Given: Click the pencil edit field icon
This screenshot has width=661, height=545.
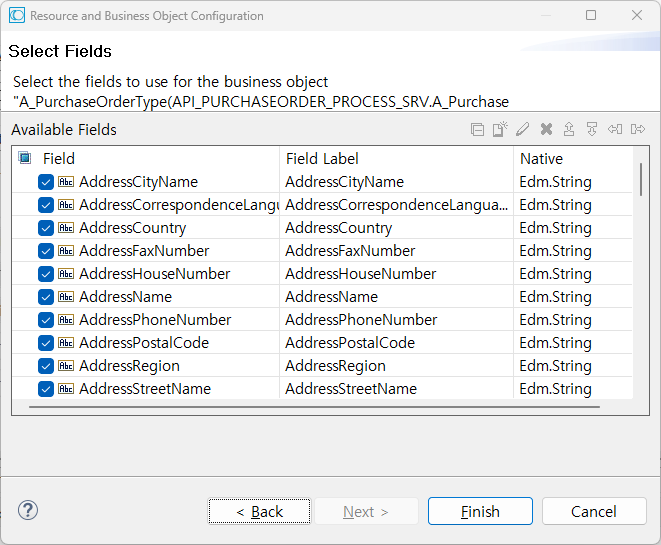Looking at the screenshot, I should [x=523, y=129].
